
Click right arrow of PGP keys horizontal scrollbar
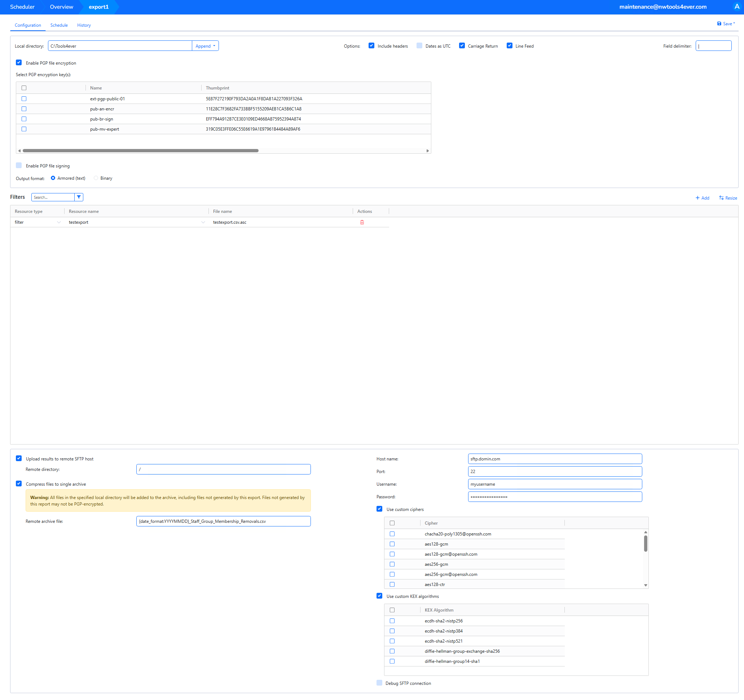point(427,150)
